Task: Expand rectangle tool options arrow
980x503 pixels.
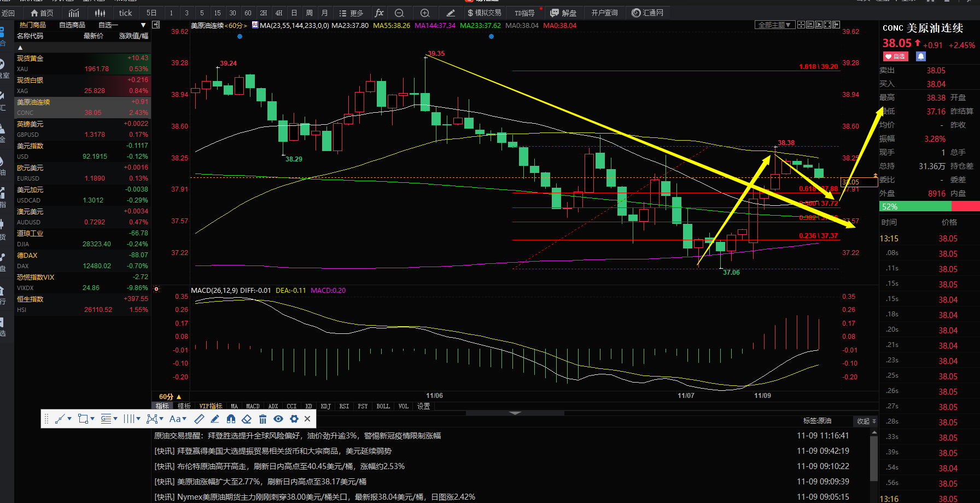Action: pyautogui.click(x=92, y=419)
